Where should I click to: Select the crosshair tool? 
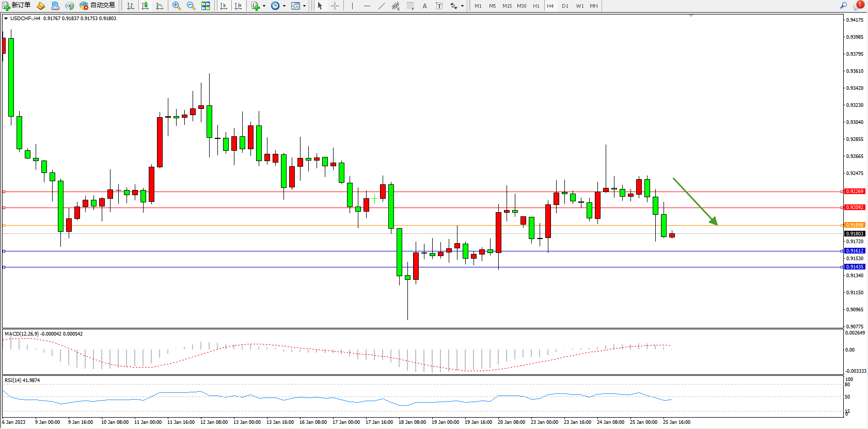pyautogui.click(x=335, y=6)
